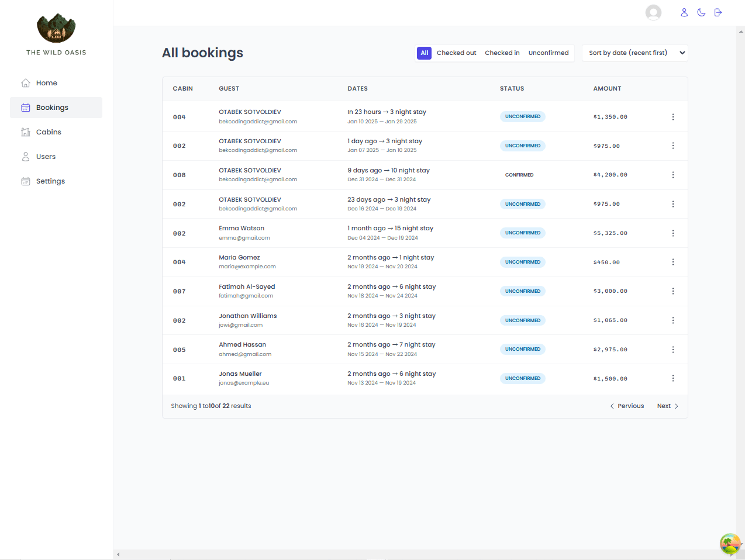Open Users page from sidebar
The image size is (745, 560).
click(x=46, y=157)
